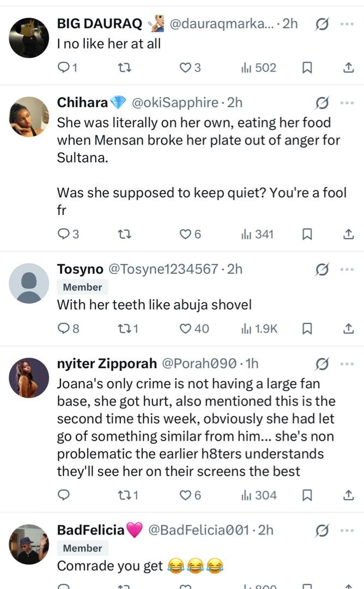This screenshot has width=364, height=589.
Task: Open more options on BIG DAURAQ's tweet
Action: point(347,24)
